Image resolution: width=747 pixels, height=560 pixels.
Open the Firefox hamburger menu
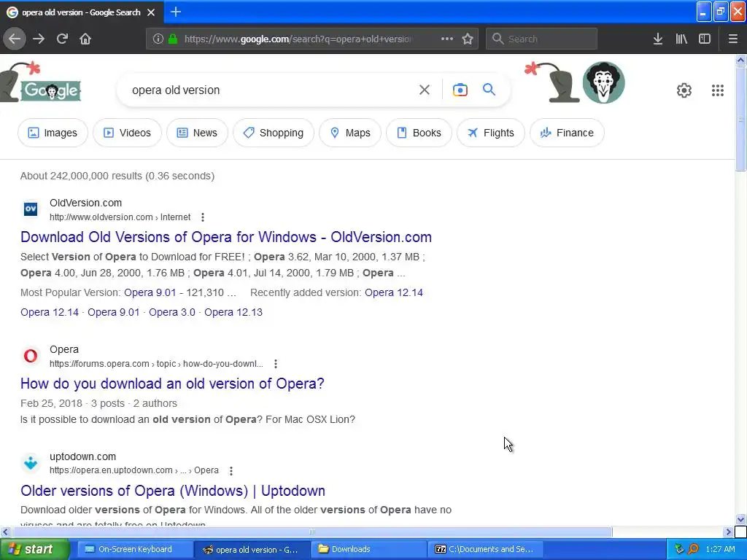pos(733,39)
